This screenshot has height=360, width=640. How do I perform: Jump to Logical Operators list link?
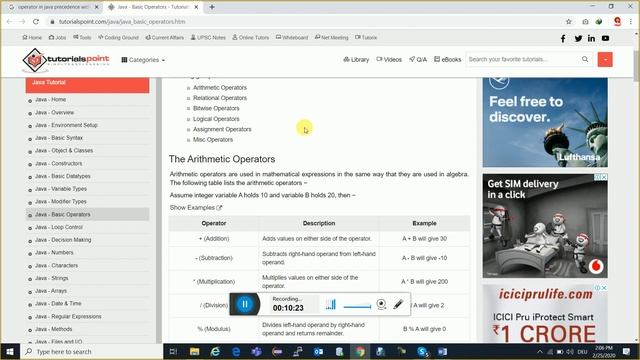[216, 119]
